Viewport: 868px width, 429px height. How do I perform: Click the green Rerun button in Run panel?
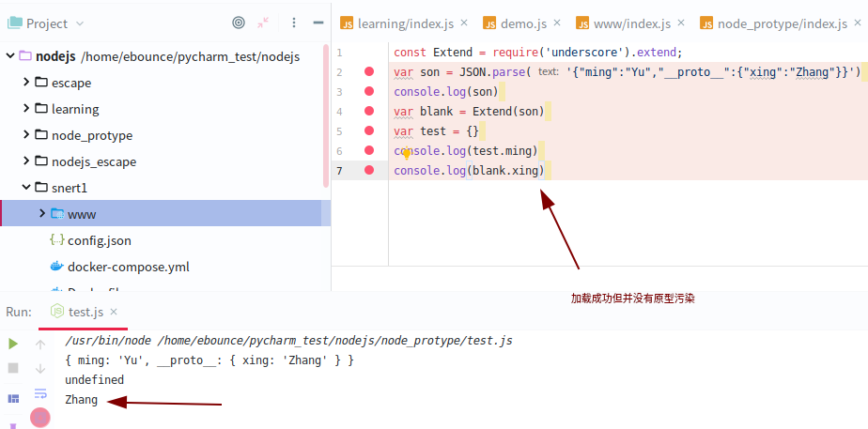pyautogui.click(x=13, y=345)
